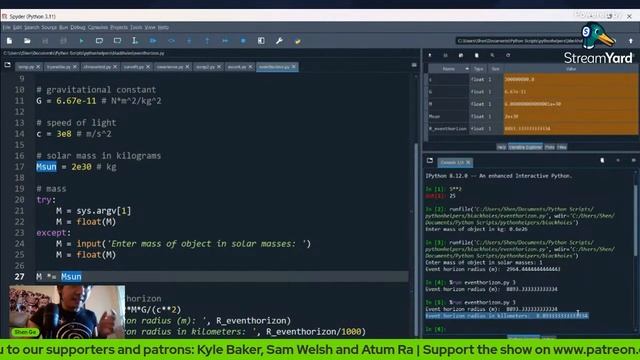Image resolution: width=640 pixels, height=360 pixels.
Task: Click the green Run file button
Action: click(81, 41)
